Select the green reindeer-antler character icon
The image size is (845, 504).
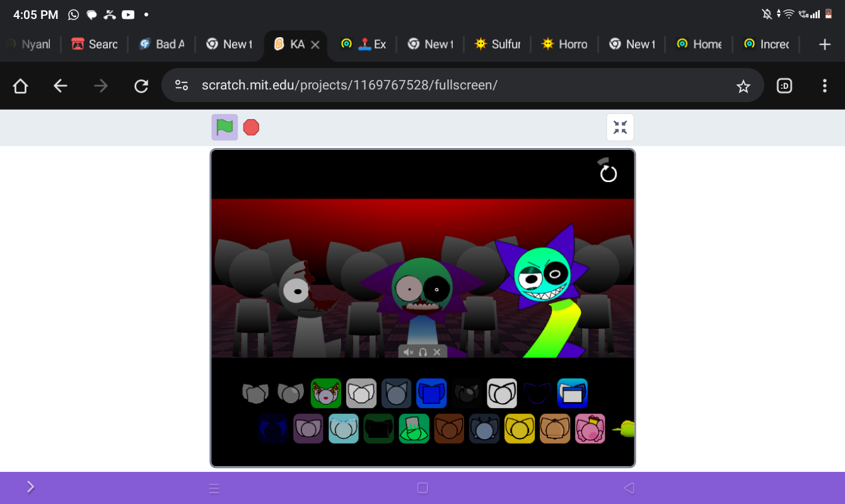click(x=326, y=394)
